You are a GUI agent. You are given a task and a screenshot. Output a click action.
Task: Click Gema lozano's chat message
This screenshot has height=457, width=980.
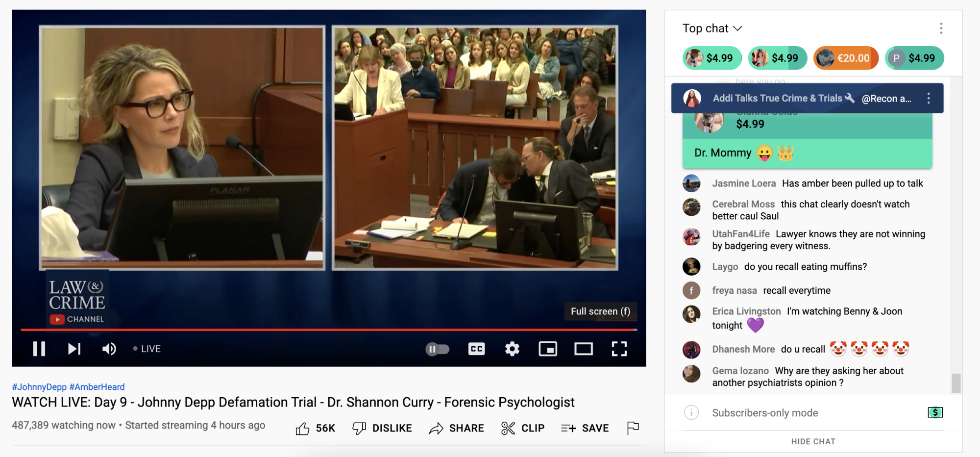808,377
